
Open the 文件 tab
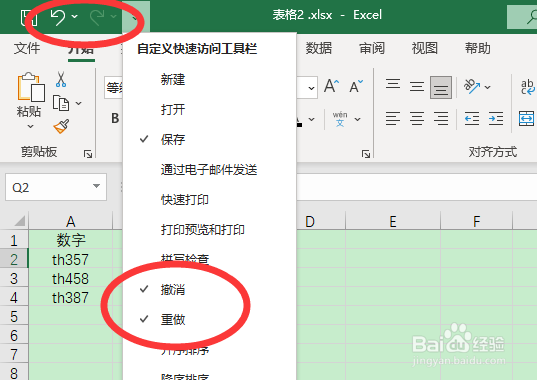[x=27, y=48]
